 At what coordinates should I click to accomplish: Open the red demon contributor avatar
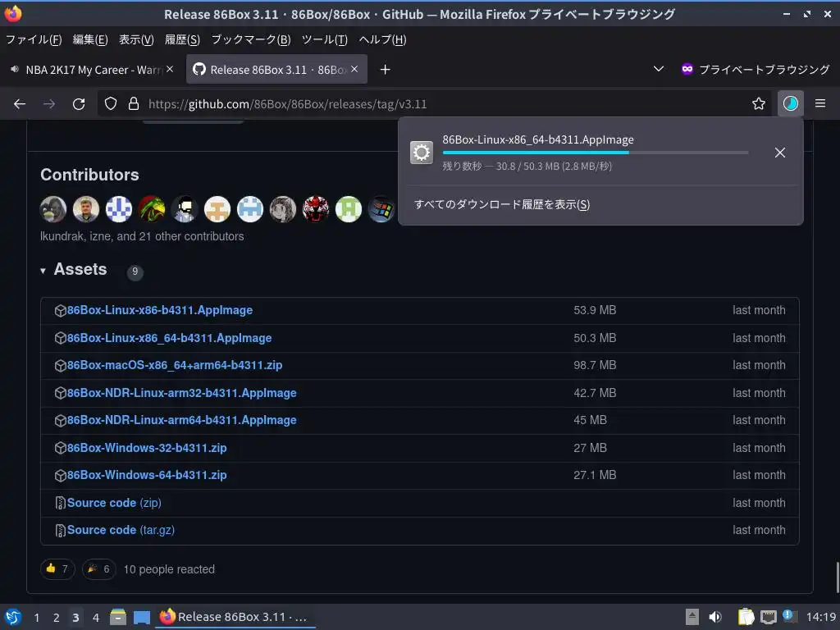[316, 209]
